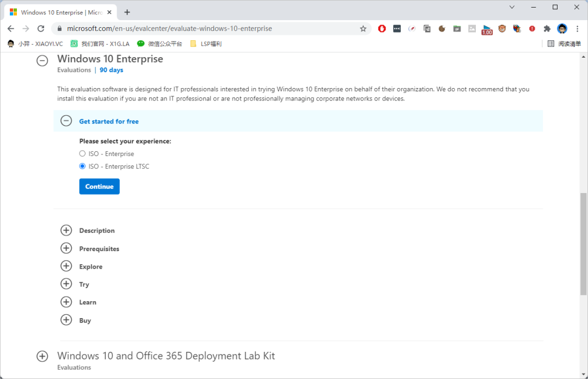Open a new browser tab
Image resolution: width=588 pixels, height=379 pixels.
click(x=127, y=12)
